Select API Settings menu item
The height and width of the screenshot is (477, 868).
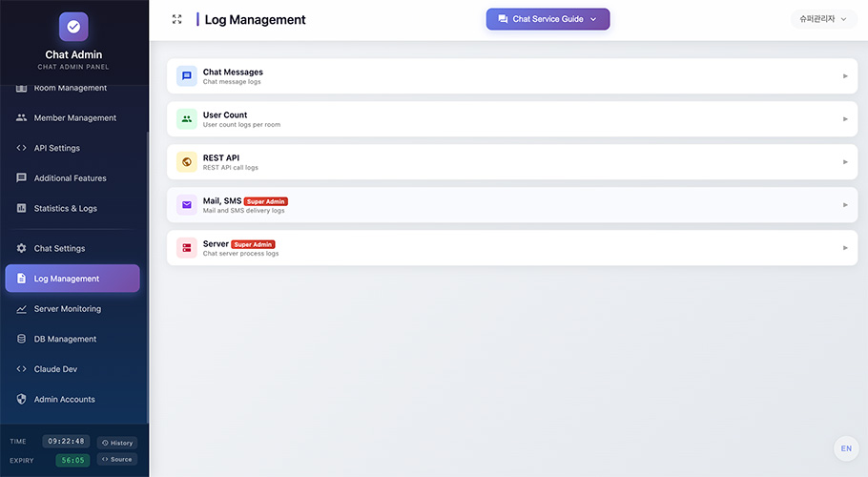pos(72,148)
